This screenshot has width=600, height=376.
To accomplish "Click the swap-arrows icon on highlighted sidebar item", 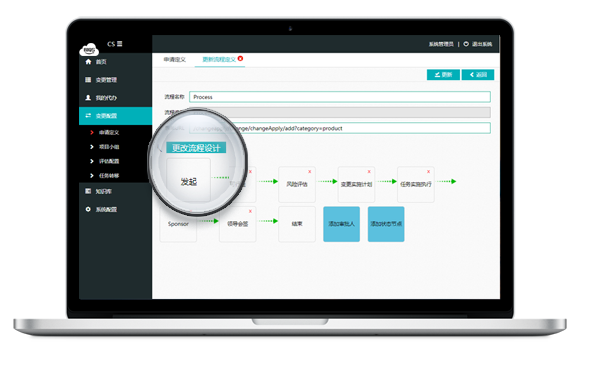I will (88, 116).
